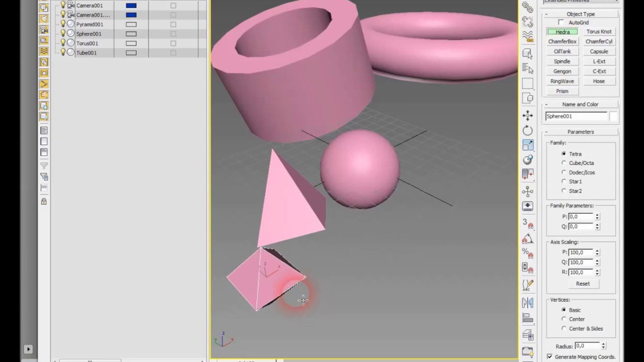
Task: Click the play arrow button at bottom left
Action: click(x=28, y=348)
